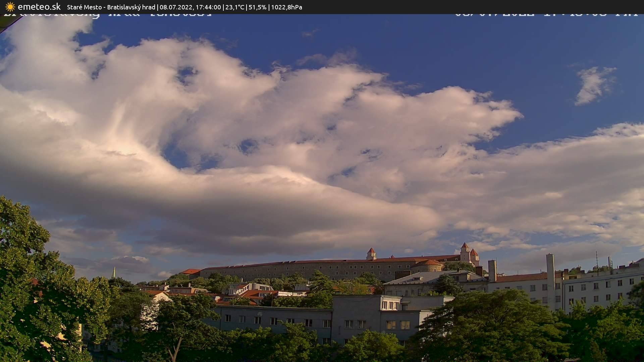
Task: Switch to the emeteo.sk homepage tab
Action: click(x=39, y=6)
